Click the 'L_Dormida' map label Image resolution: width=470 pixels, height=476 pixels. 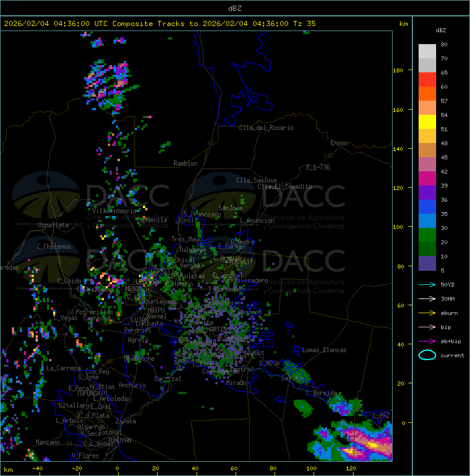[x=321, y=393]
